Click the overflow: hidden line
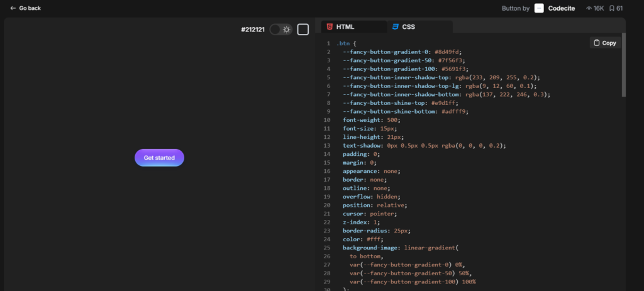Image resolution: width=644 pixels, height=291 pixels. coord(371,197)
